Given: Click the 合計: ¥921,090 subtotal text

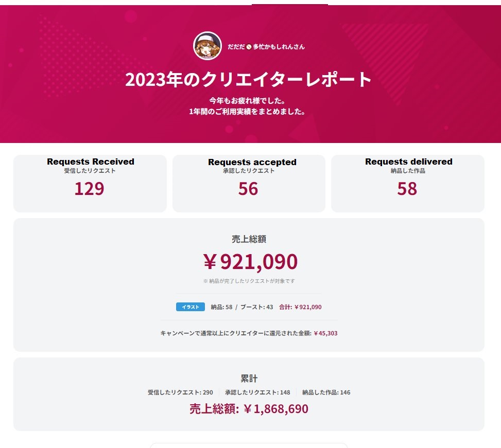Looking at the screenshot, I should [300, 307].
